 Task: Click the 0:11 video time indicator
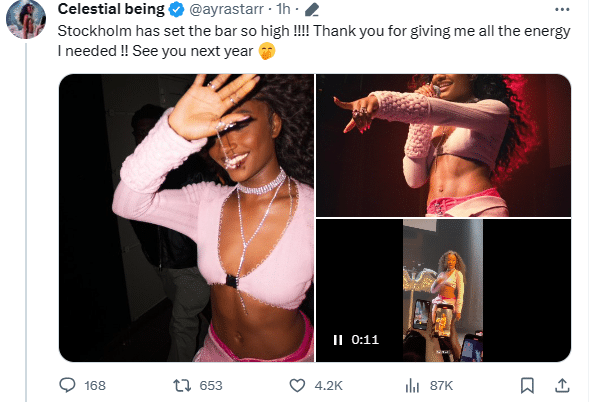click(x=365, y=340)
